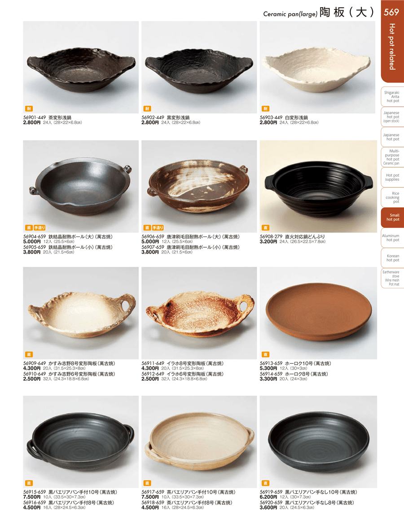Screen dimensions: 404x532
Task: Select product 56908-279 直火対応鍋どんぶり text
Action: (292, 236)
